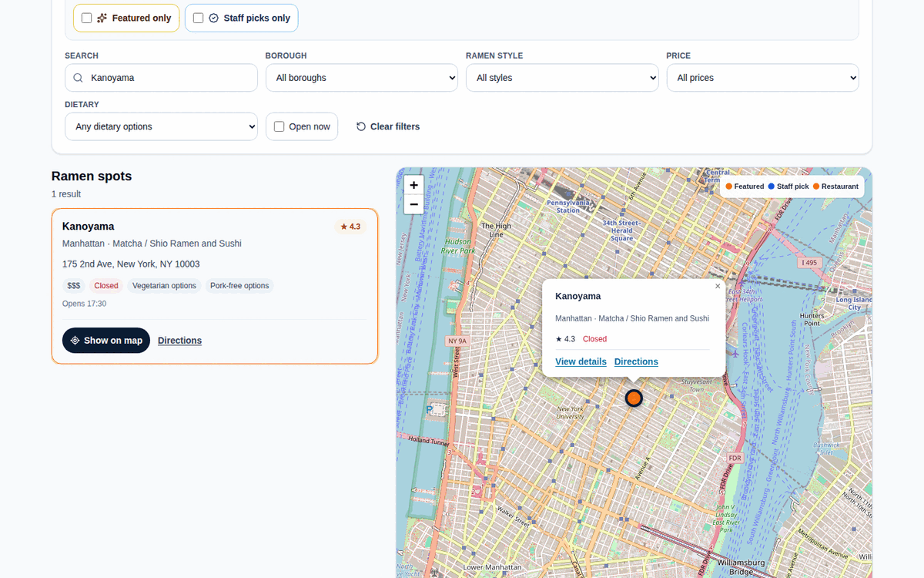The width and height of the screenshot is (924, 578).
Task: Close the Kanoyama map popup
Action: (x=718, y=286)
